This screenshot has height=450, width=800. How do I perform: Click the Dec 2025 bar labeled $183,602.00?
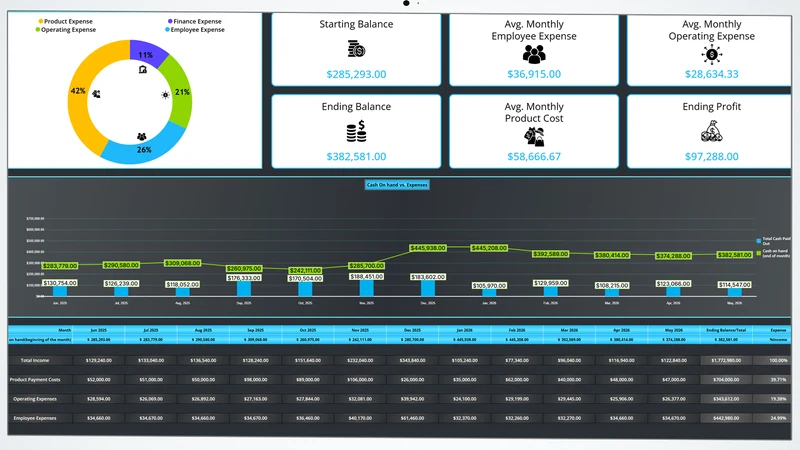pos(428,288)
